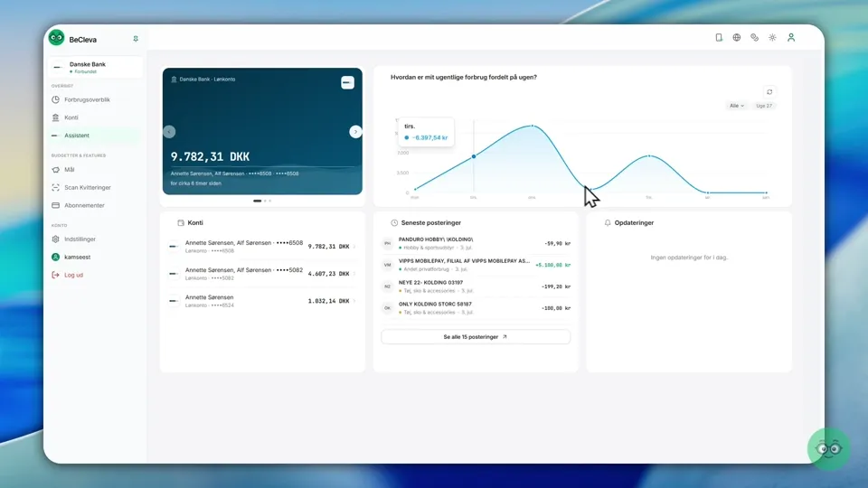The width and height of the screenshot is (868, 488).
Task: Click the second carousel dot under the card
Action: [x=265, y=201]
